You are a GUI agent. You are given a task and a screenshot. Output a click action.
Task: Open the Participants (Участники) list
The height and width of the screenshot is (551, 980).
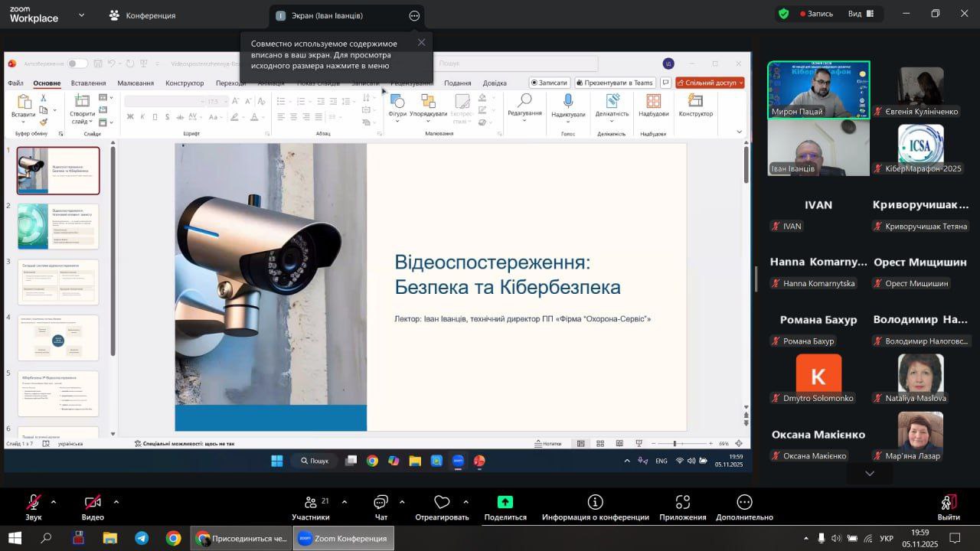[x=311, y=503]
